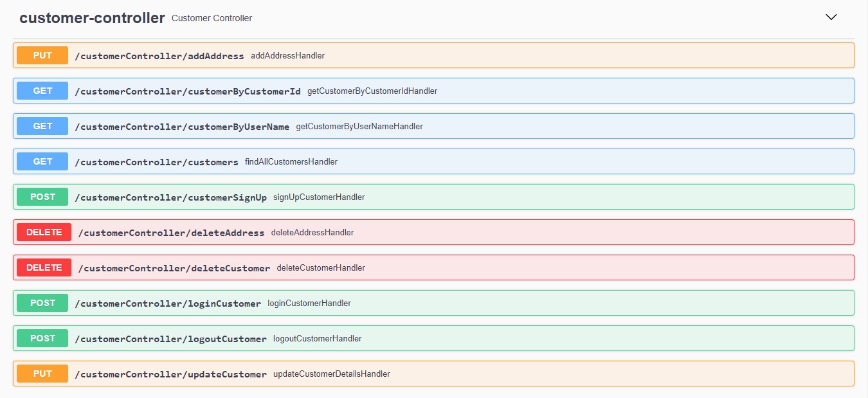Click the Customer Controller description text
This screenshot has width=868, height=398.
pyautogui.click(x=212, y=18)
